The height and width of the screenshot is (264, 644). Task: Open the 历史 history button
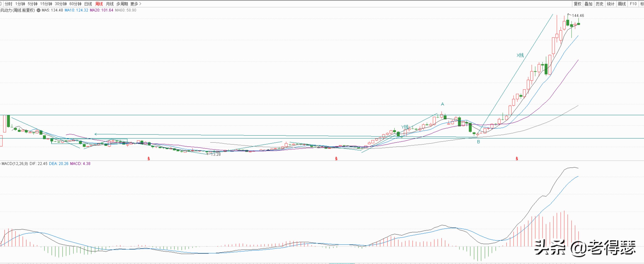pos(599,4)
